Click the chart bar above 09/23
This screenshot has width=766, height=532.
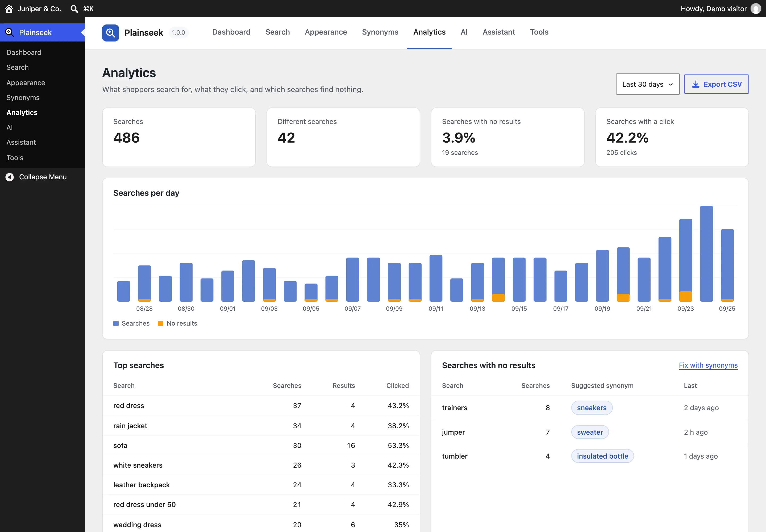[686, 260]
